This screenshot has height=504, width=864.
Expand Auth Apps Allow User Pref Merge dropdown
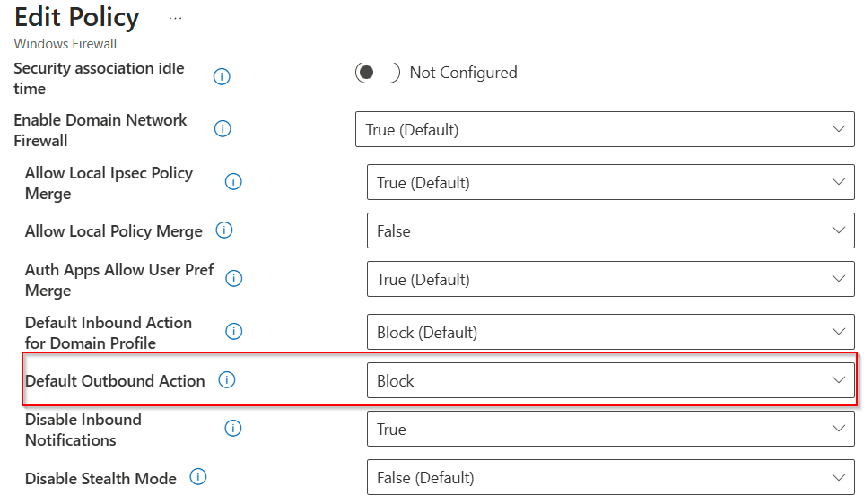click(610, 279)
